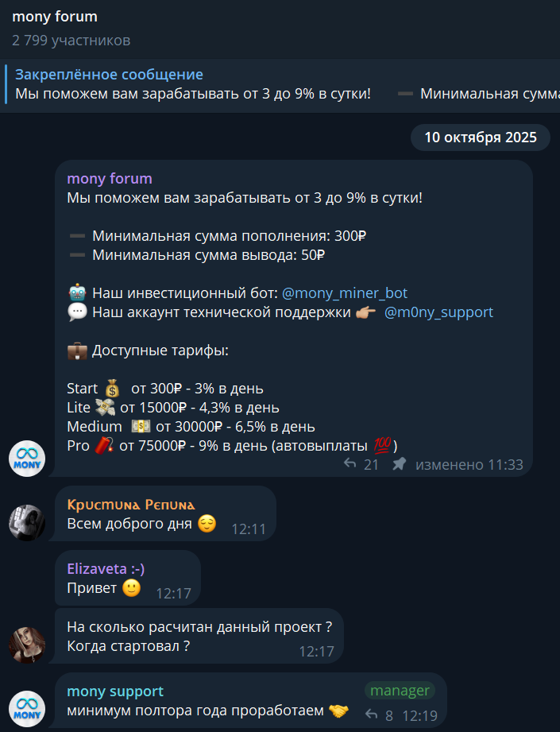Open the @mony_miner_bot link
Image resolution: width=560 pixels, height=732 pixels.
tap(345, 293)
